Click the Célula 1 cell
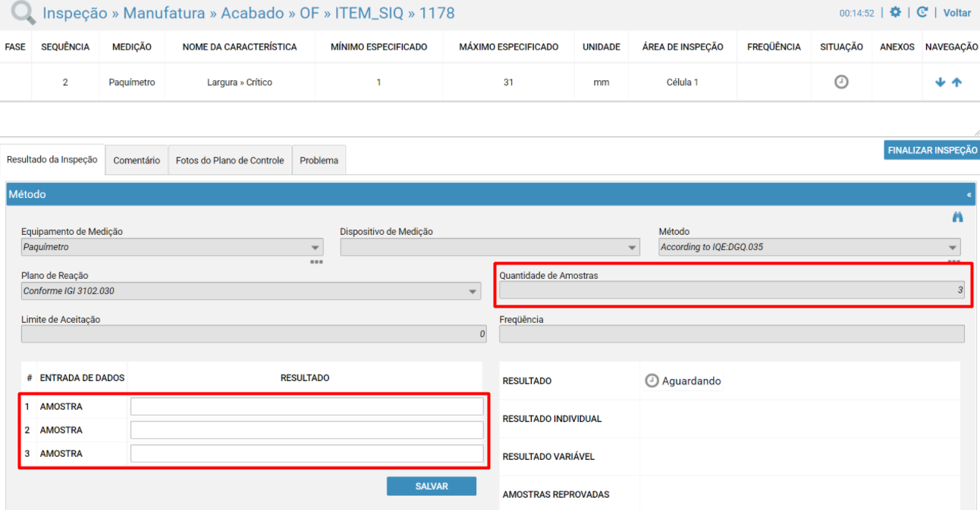Image resolution: width=980 pixels, height=510 pixels. tap(683, 83)
